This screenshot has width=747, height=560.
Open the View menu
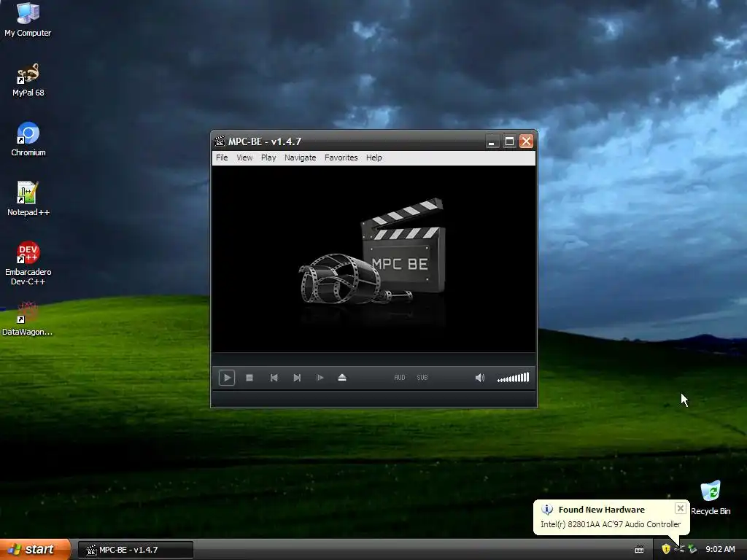244,157
